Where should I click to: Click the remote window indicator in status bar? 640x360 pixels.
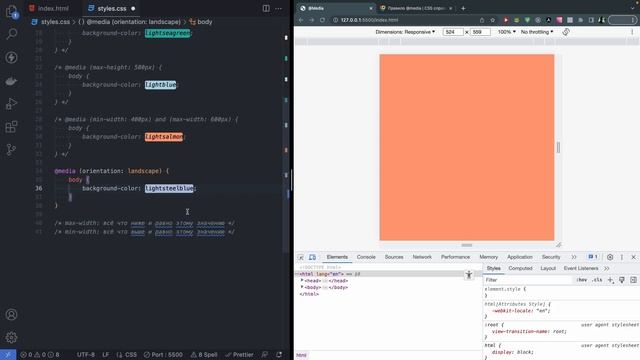pos(8,355)
